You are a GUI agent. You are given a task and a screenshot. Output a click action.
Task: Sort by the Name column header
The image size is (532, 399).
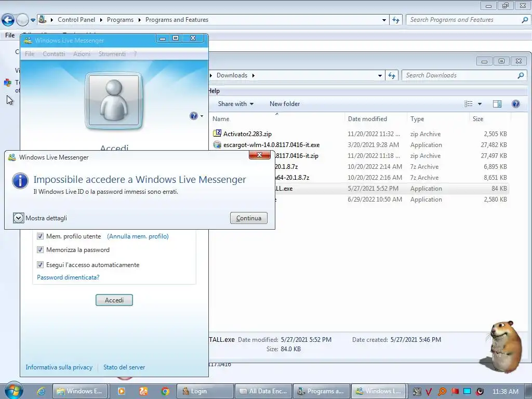pyautogui.click(x=277, y=119)
